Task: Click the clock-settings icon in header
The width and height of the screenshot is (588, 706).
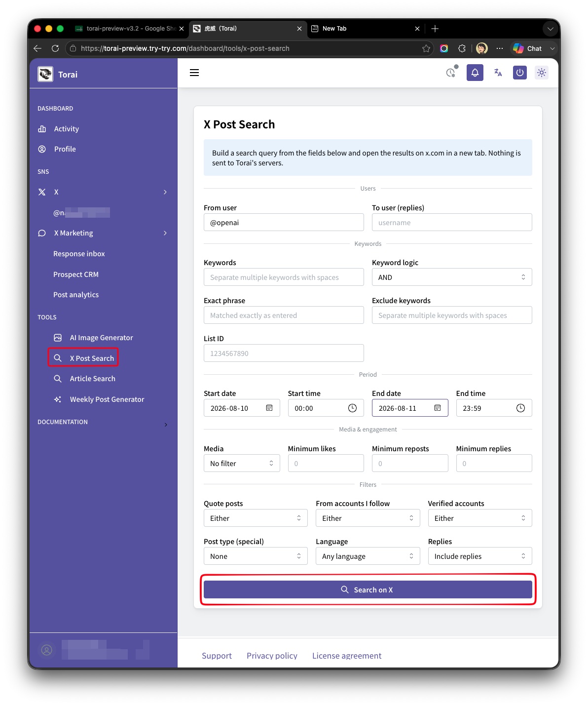Action: coord(451,72)
